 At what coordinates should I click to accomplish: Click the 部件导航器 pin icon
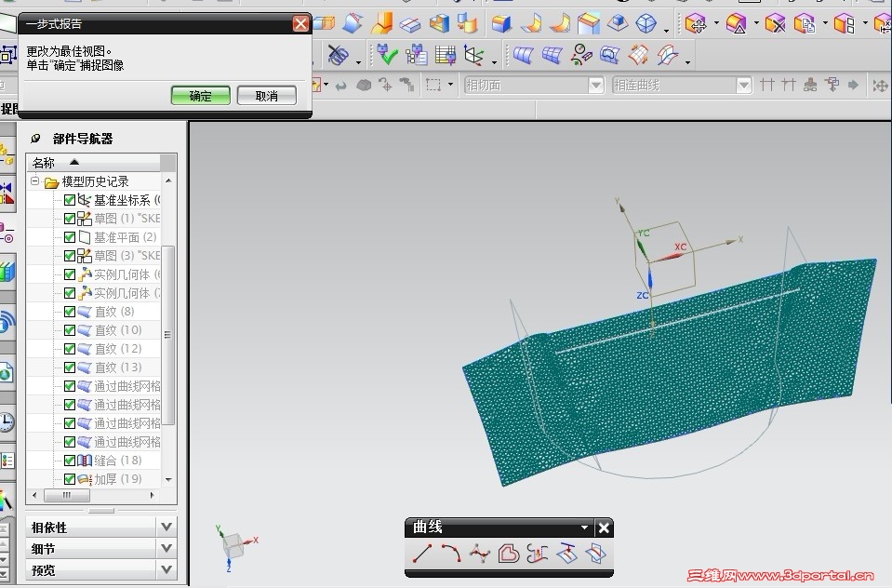coord(35,139)
